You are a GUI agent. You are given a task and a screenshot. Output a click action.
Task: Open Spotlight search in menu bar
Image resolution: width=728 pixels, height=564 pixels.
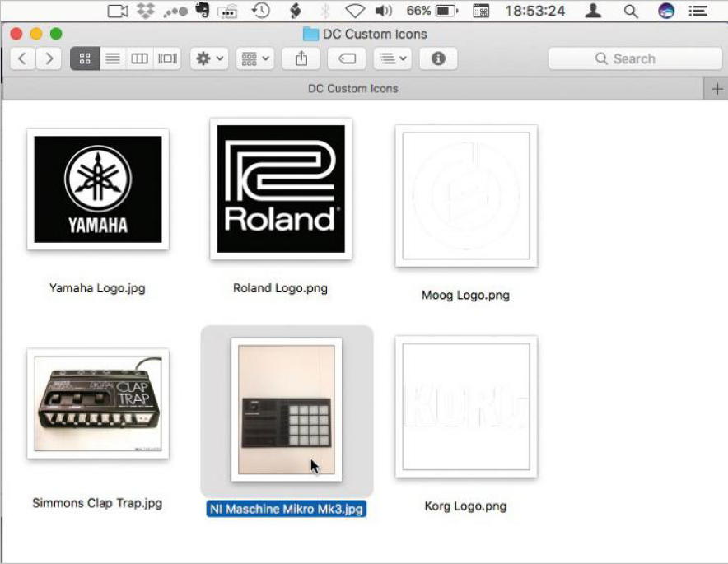click(631, 11)
